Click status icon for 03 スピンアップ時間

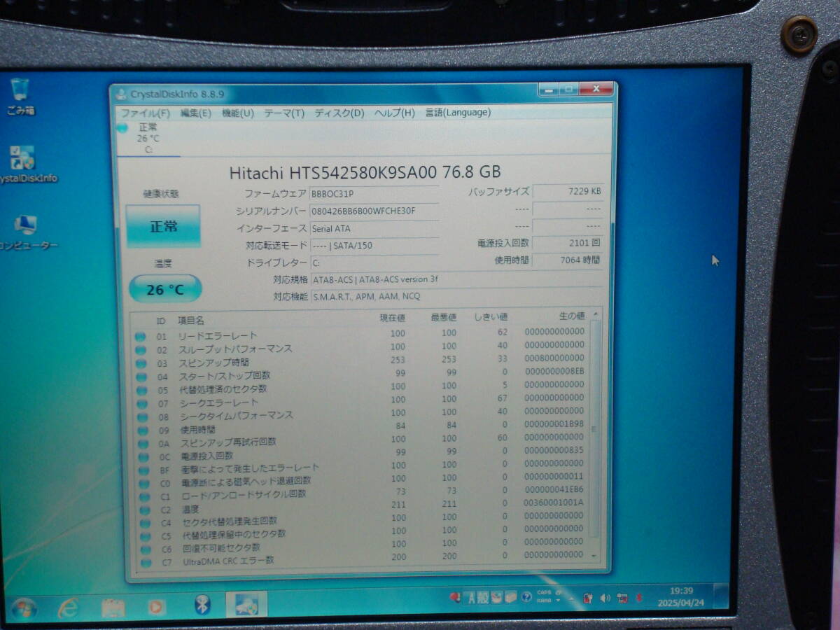click(x=141, y=363)
